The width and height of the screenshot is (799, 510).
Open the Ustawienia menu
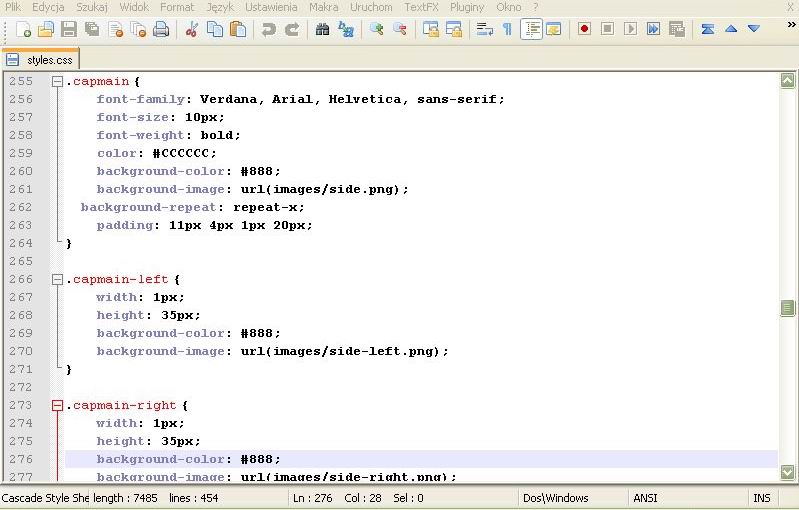271,7
